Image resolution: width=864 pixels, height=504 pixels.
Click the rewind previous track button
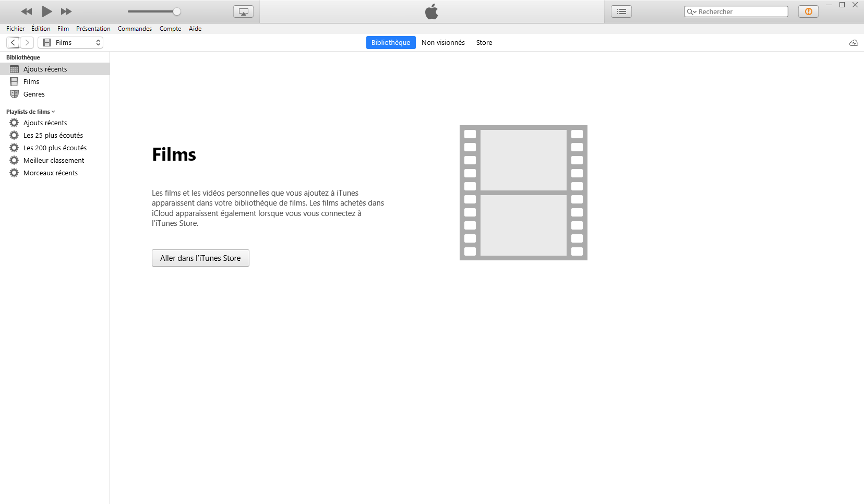pos(27,11)
